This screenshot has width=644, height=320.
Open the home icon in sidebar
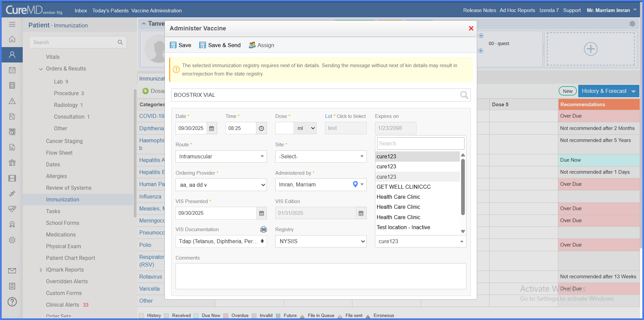12,39
